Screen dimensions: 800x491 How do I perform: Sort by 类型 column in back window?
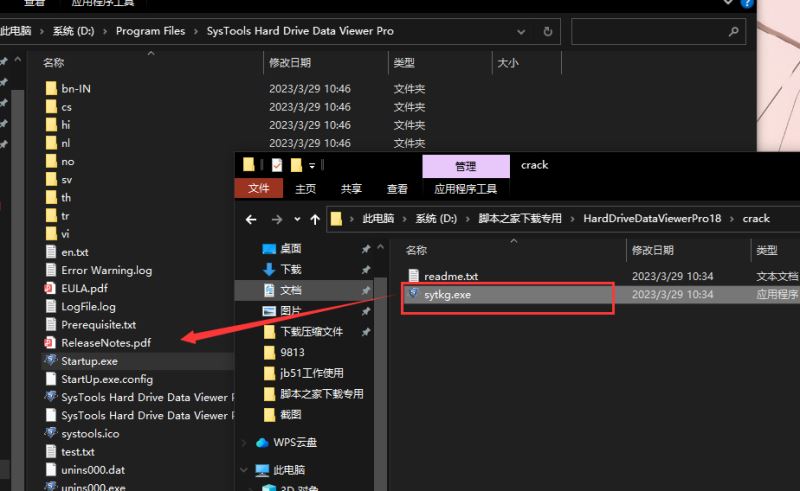404,63
